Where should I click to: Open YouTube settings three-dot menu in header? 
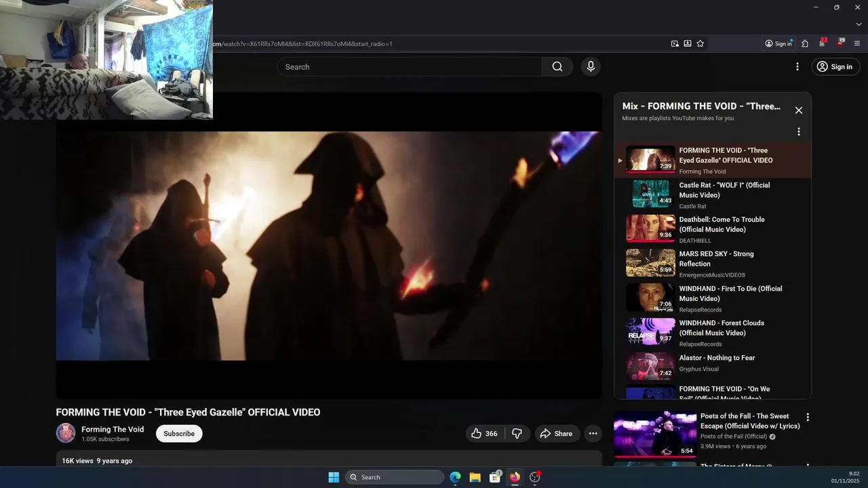tap(797, 66)
